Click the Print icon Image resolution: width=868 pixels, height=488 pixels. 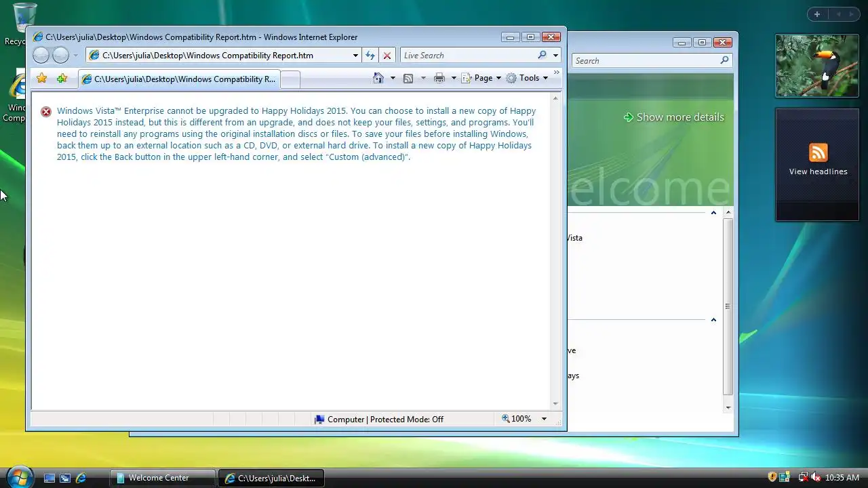tap(439, 79)
